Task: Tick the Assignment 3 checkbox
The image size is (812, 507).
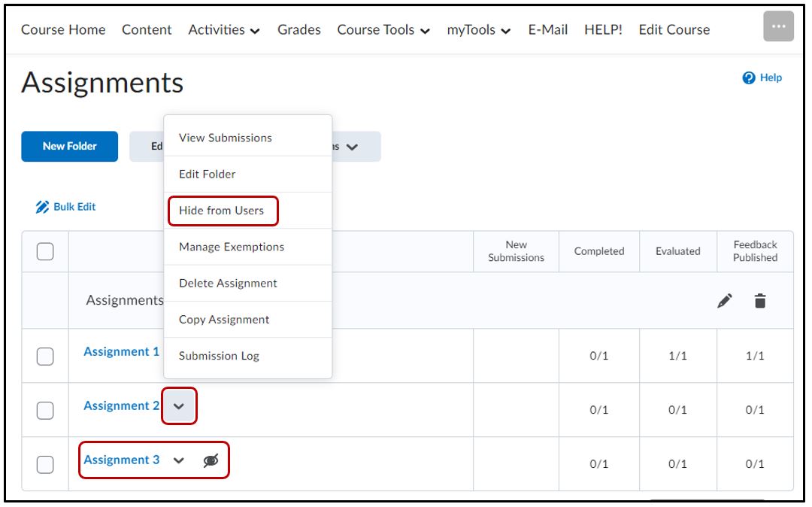Action: (x=45, y=464)
